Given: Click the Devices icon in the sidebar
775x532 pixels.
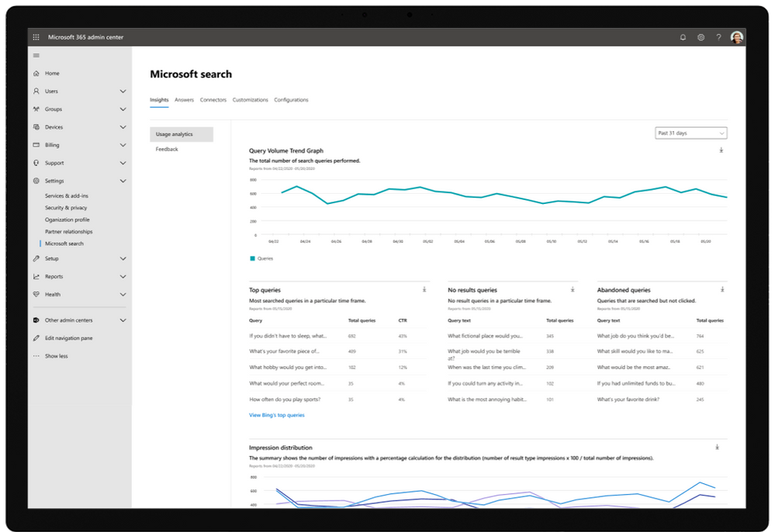Looking at the screenshot, I should (36, 127).
